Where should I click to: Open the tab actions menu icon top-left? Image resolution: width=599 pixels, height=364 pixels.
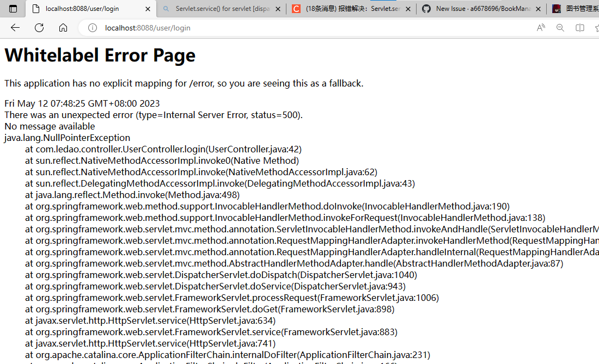tap(12, 9)
